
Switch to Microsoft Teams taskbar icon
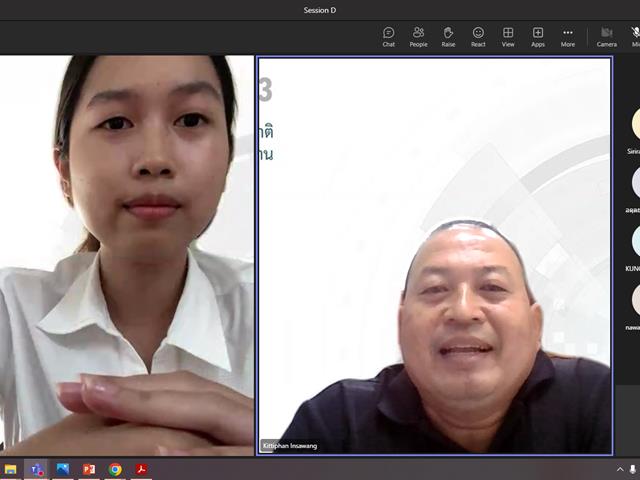point(36,469)
